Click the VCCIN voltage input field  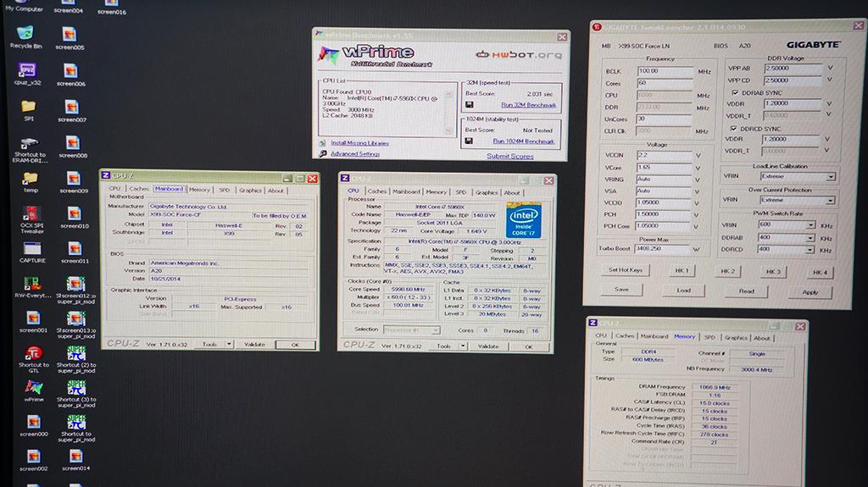point(664,156)
